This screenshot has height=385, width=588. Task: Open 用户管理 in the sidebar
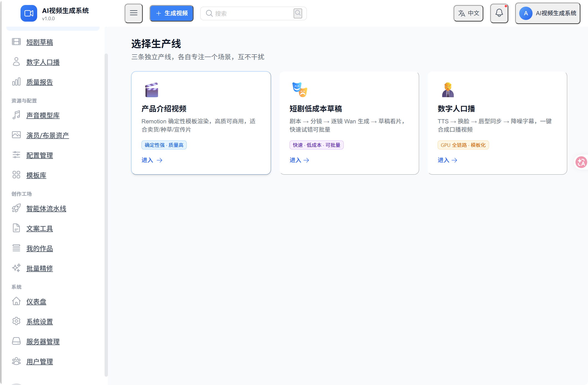pyautogui.click(x=40, y=361)
